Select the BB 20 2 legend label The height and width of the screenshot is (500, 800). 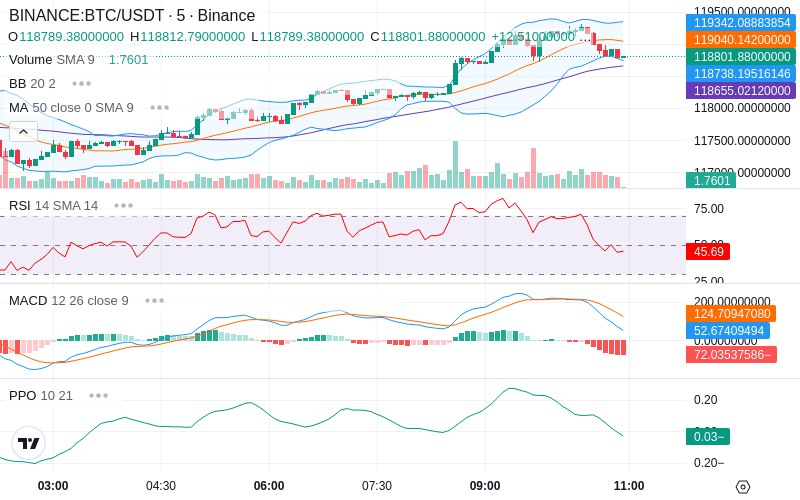point(32,84)
